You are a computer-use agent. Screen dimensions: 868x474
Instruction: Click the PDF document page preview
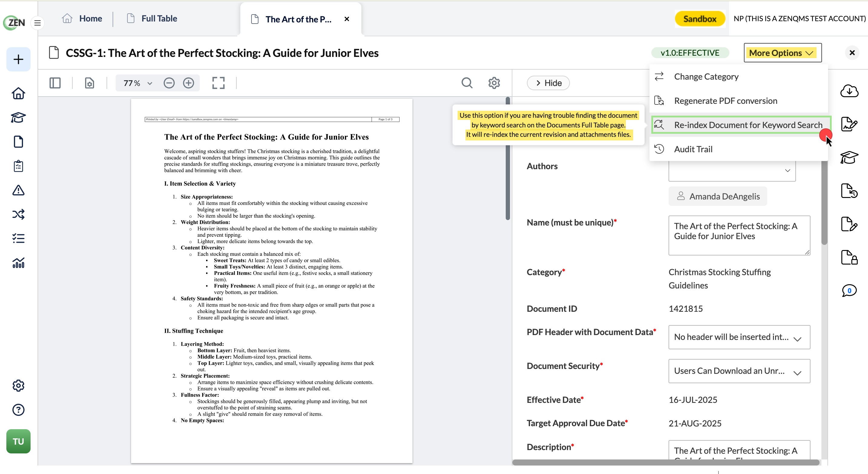tap(271, 281)
